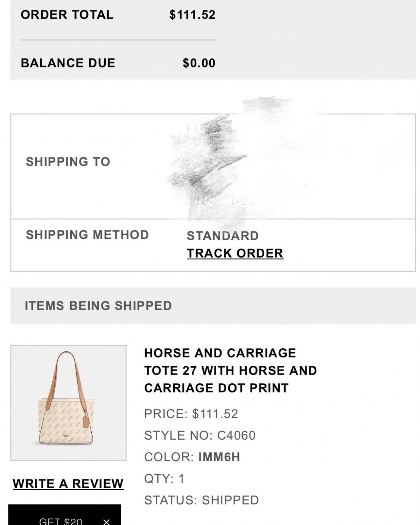Image resolution: width=420 pixels, height=525 pixels.
Task: Click the BALANCE DUE label
Action: (x=68, y=63)
